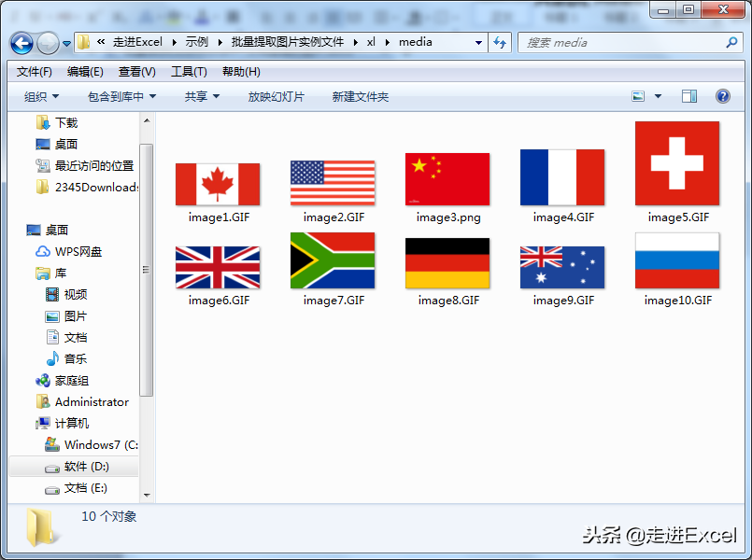This screenshot has width=752, height=560.
Task: Expand the 共享 dropdown
Action: coord(202,97)
